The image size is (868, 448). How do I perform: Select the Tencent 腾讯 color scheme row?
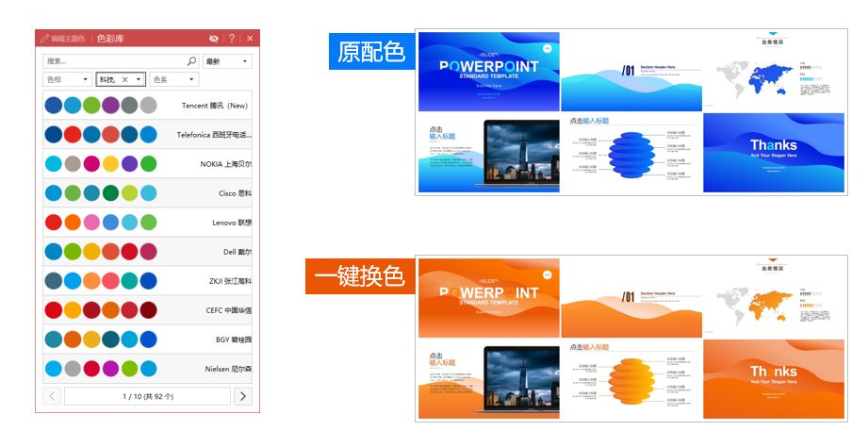(x=147, y=106)
